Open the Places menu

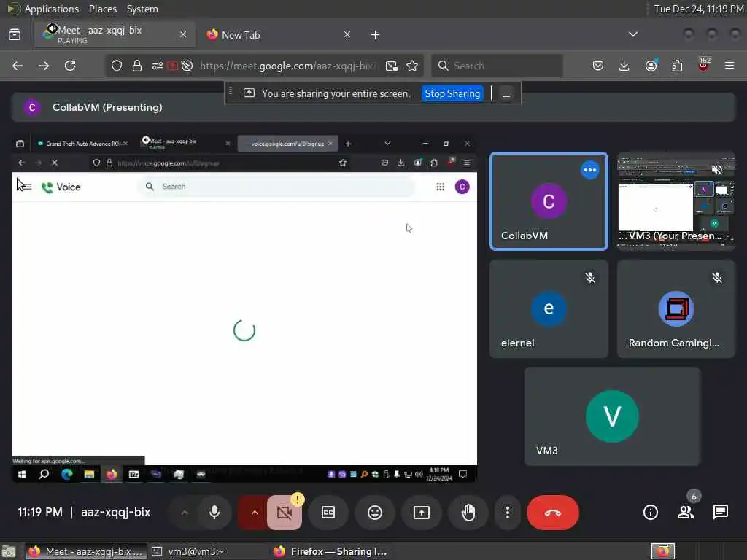[x=102, y=9]
